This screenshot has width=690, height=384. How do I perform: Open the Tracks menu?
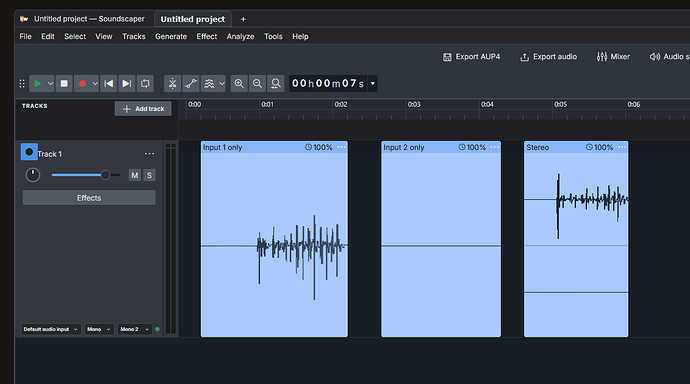click(x=134, y=37)
